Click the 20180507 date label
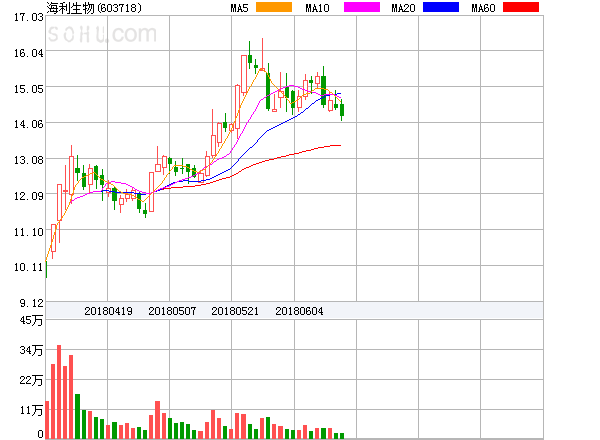The image size is (600, 440). [172, 311]
